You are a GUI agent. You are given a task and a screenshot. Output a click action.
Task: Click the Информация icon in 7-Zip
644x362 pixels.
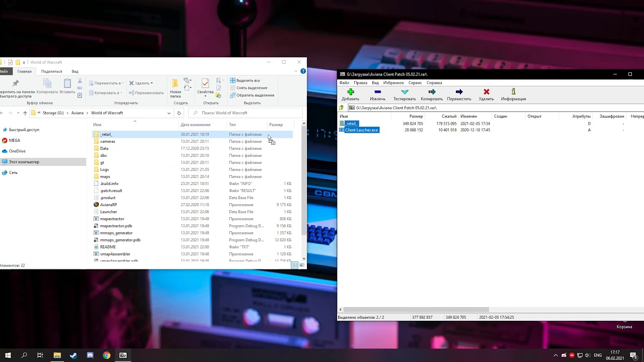click(513, 92)
